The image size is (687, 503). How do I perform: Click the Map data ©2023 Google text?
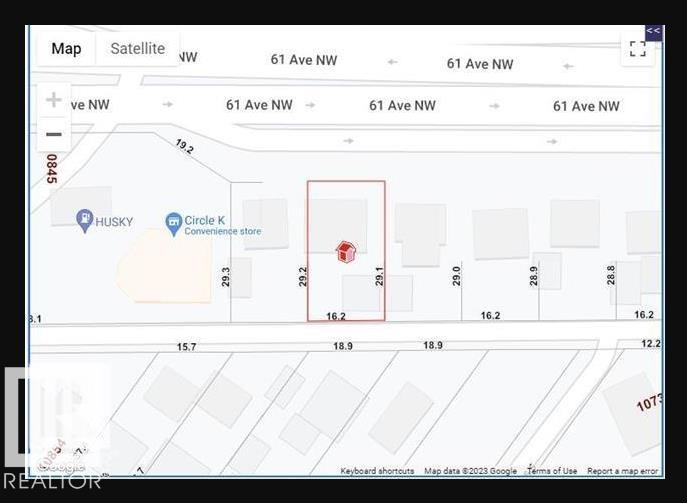coord(470,471)
